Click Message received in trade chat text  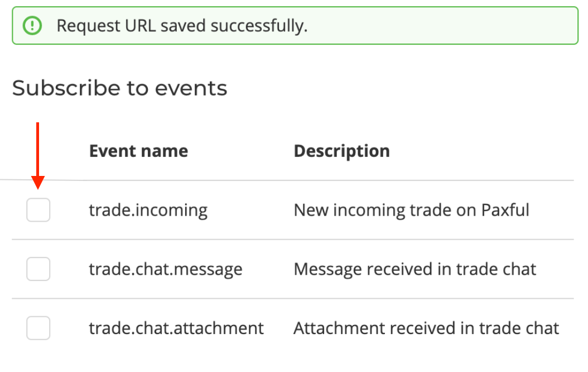(x=415, y=269)
